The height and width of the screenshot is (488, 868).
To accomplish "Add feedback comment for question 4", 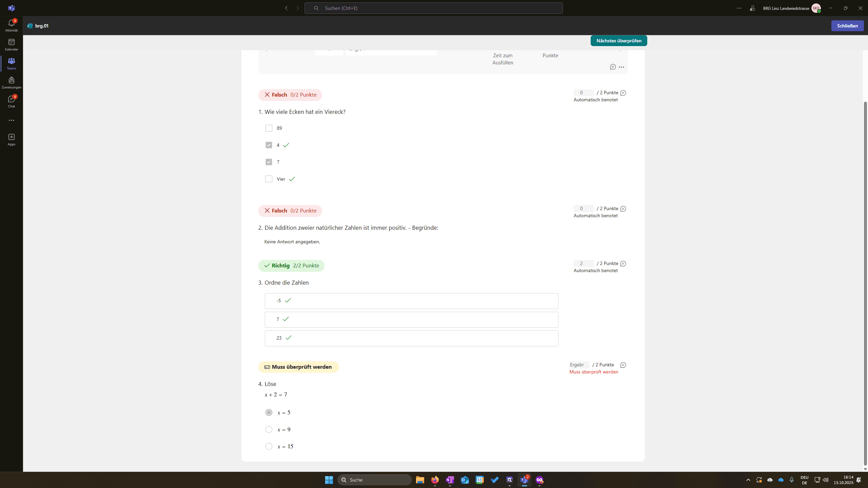I will pos(623,365).
